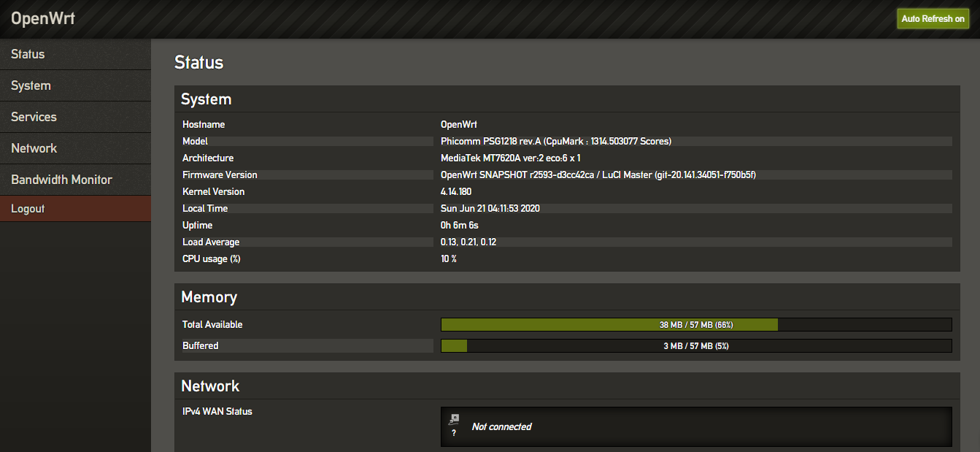Select kernel version 4.14.180
This screenshot has width=980, height=452.
pyautogui.click(x=456, y=191)
